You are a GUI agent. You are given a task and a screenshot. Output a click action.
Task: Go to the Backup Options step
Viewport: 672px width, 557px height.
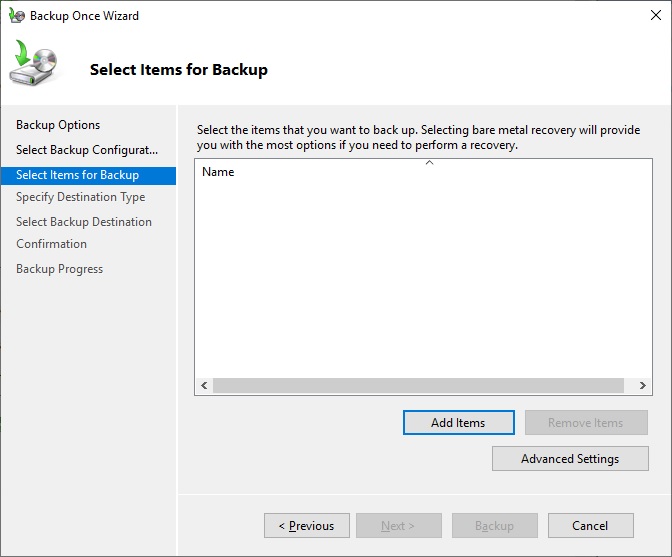(x=58, y=125)
